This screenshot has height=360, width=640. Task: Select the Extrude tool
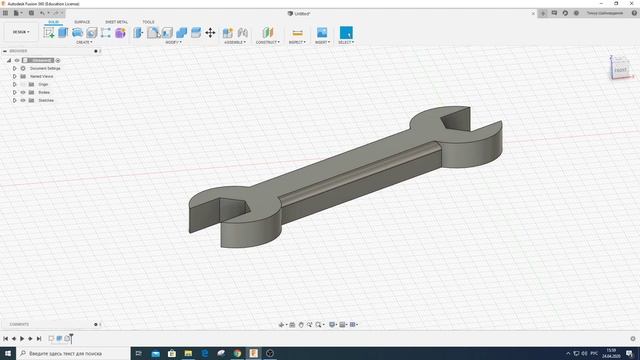[63, 33]
